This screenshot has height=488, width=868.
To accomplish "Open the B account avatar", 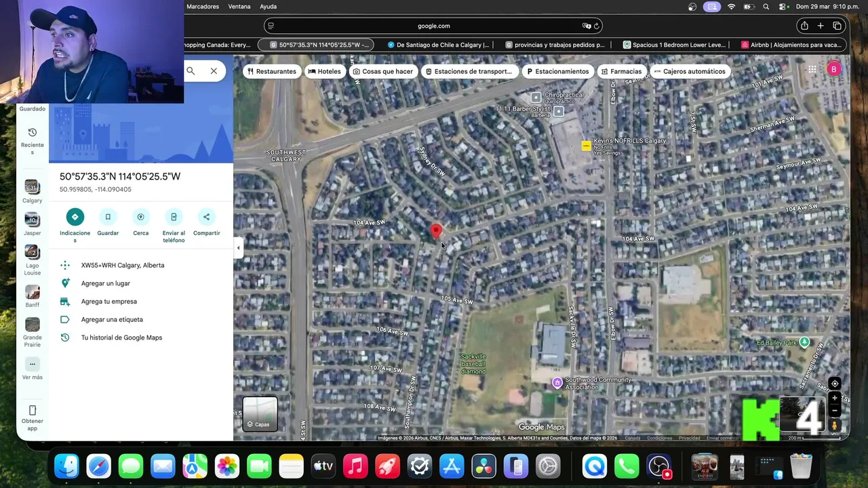I will click(834, 69).
